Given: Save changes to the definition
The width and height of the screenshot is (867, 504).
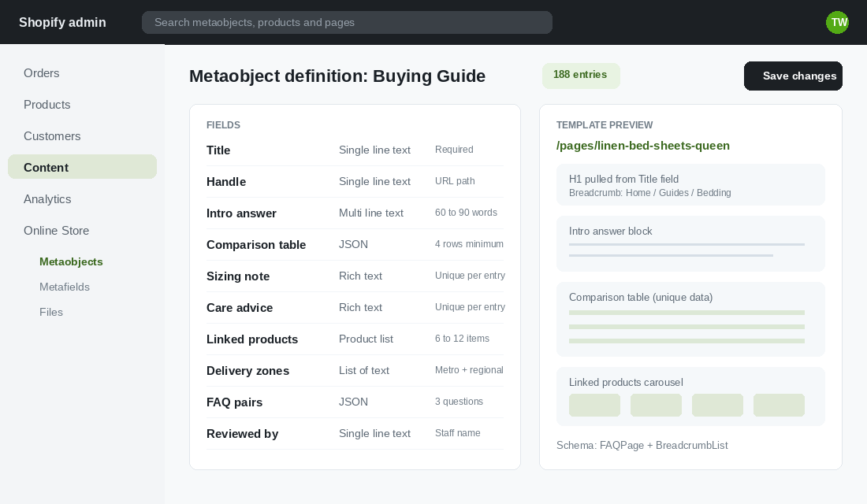Looking at the screenshot, I should [793, 76].
